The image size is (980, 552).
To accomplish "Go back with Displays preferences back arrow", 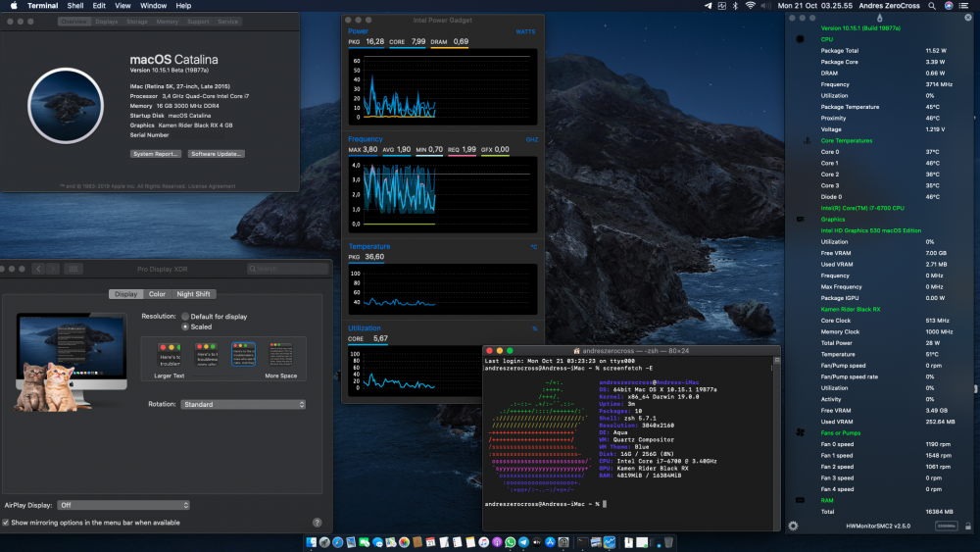I will 39,269.
